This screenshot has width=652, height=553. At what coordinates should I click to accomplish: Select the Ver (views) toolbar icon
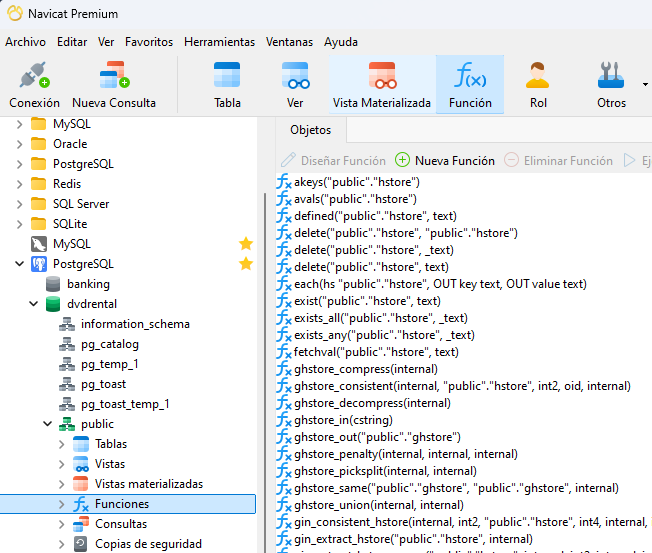(x=295, y=75)
